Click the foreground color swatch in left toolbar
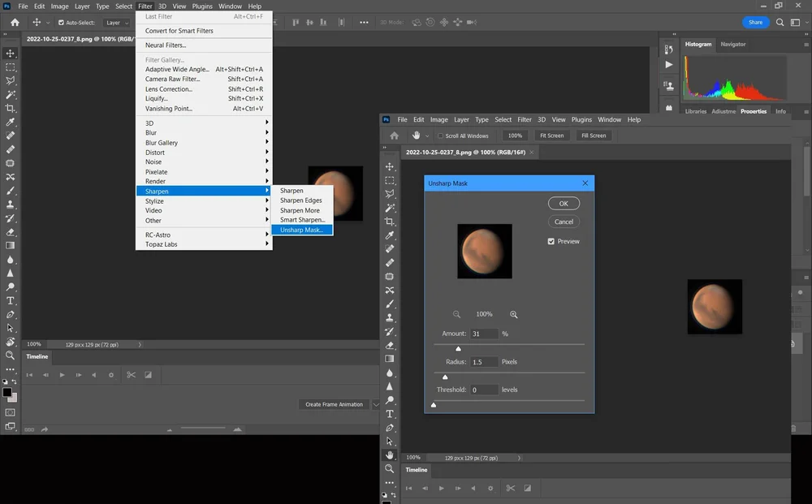Viewport: 812px width, 504px height. coord(7,392)
